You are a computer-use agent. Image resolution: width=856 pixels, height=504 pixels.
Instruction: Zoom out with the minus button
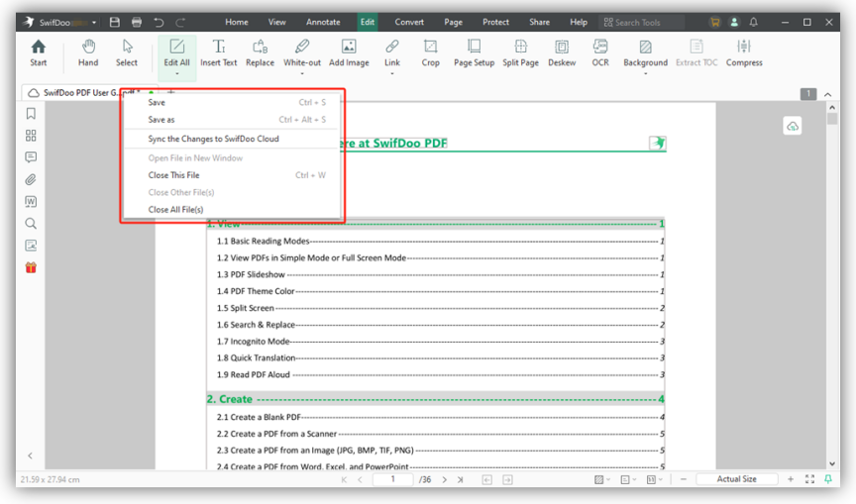(x=684, y=479)
